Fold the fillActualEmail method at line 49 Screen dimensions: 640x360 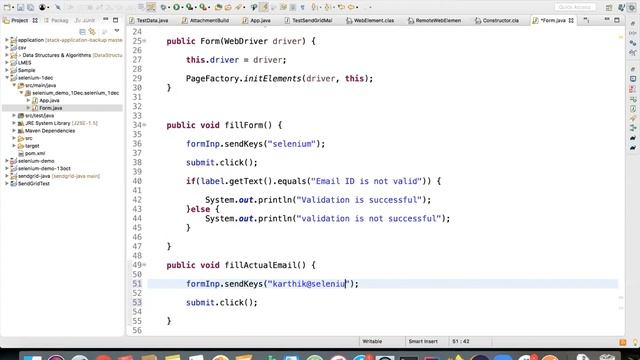[x=144, y=265]
